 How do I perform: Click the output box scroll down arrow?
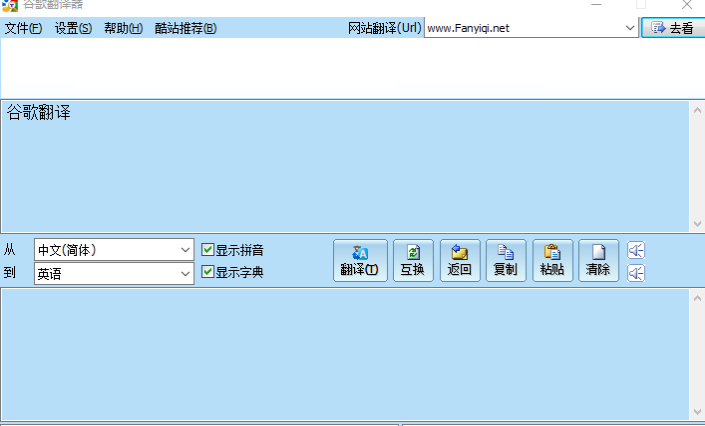(697, 412)
